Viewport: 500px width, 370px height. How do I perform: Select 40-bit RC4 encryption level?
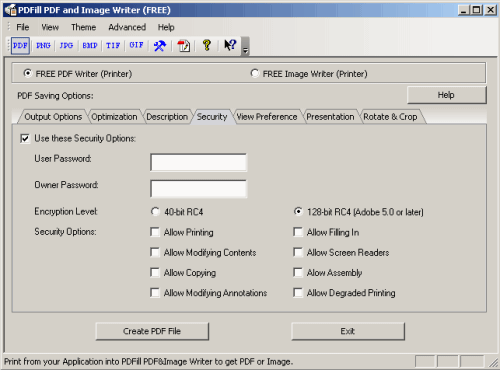click(155, 212)
